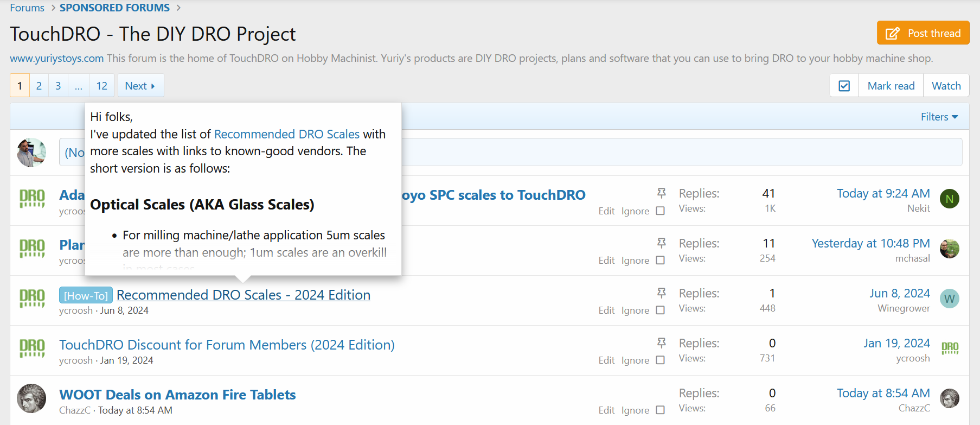Ignore the Recommended DRO Scales thread
The height and width of the screenshot is (425, 980).
point(635,310)
